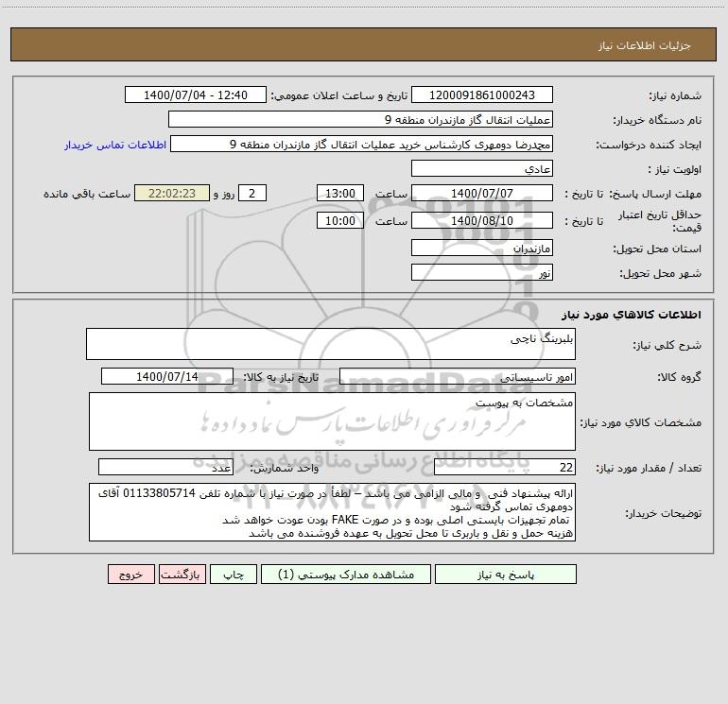Click the شرح کلی نیاز text area
The image size is (728, 704).
point(331,344)
